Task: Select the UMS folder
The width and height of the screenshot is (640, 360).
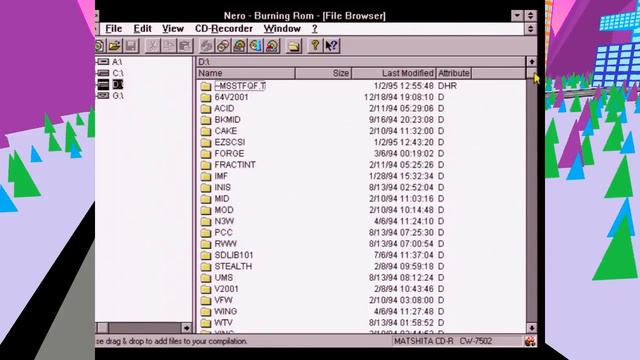Action: click(x=217, y=278)
